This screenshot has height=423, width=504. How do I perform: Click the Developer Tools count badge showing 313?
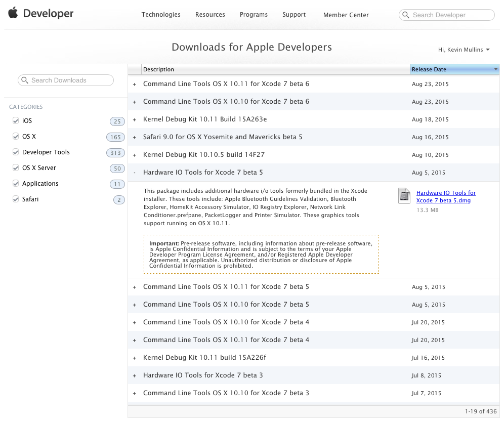115,152
